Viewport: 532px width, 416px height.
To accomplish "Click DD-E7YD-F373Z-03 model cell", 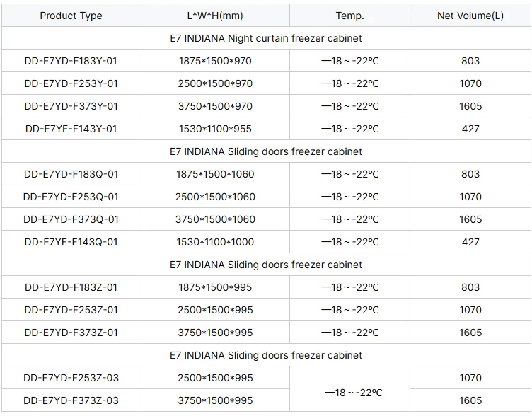I will [x=71, y=400].
